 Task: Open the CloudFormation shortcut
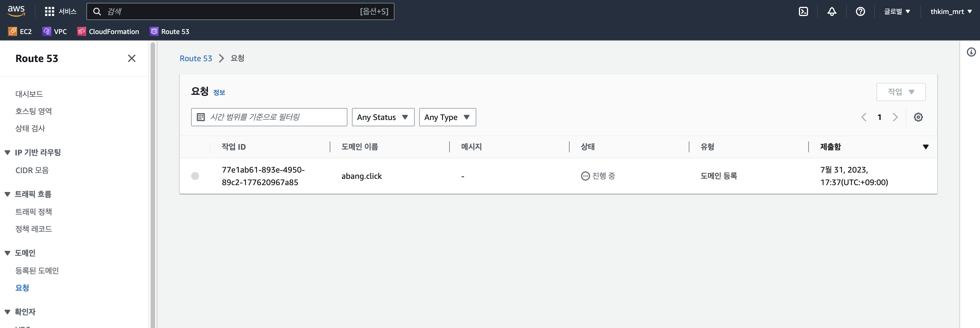(108, 32)
